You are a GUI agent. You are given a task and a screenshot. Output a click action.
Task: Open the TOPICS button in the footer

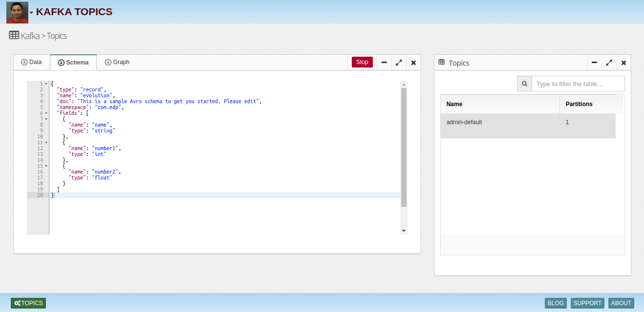click(28, 303)
